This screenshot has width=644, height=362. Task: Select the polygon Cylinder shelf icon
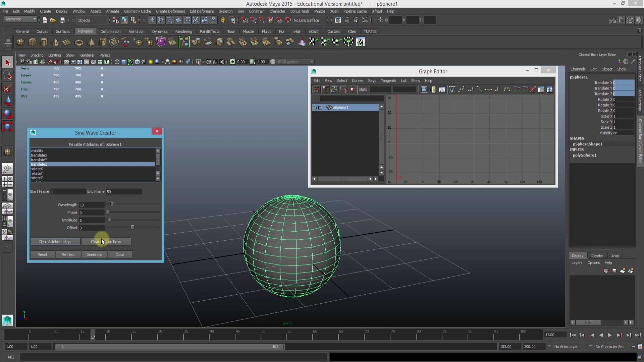pyautogui.click(x=44, y=42)
